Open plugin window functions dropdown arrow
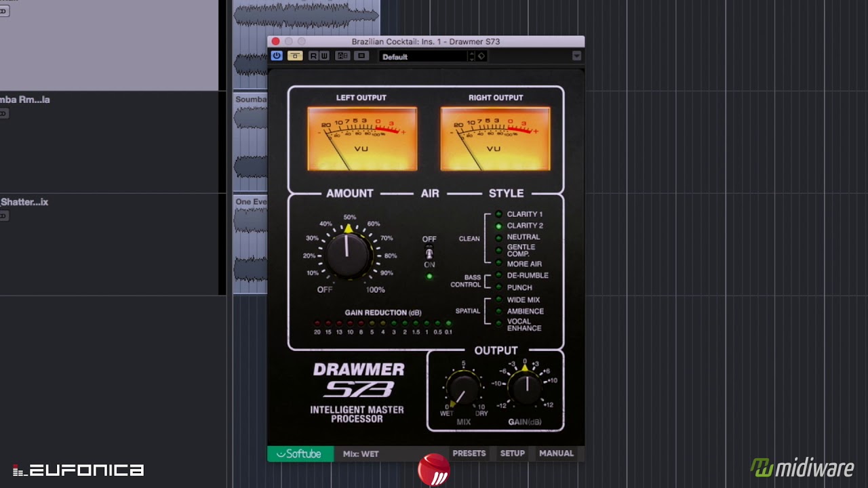Screen dimensions: 868x488 click(576, 56)
